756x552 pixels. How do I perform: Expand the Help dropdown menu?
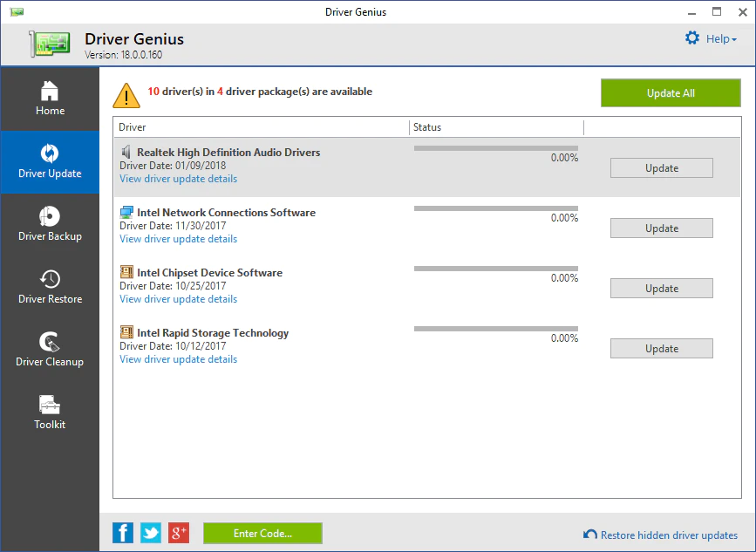click(x=721, y=39)
